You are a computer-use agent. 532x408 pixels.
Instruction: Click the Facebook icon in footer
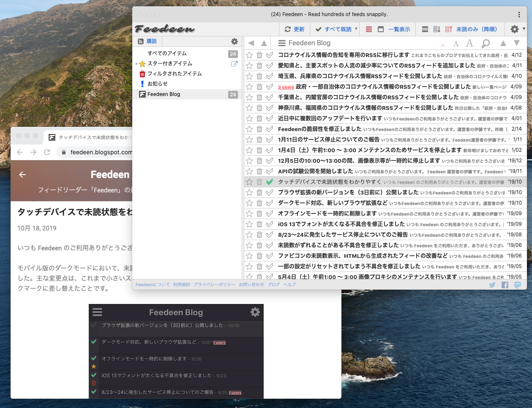tap(505, 285)
